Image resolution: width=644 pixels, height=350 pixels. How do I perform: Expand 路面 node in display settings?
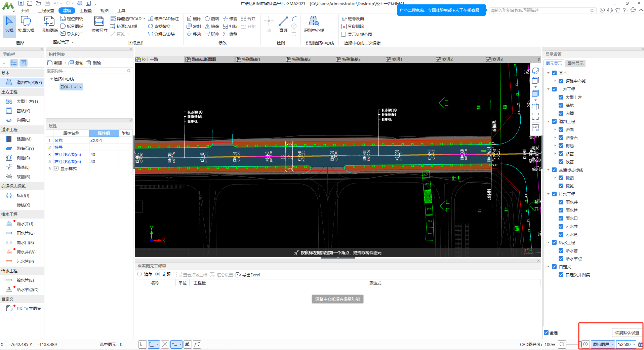click(x=555, y=129)
